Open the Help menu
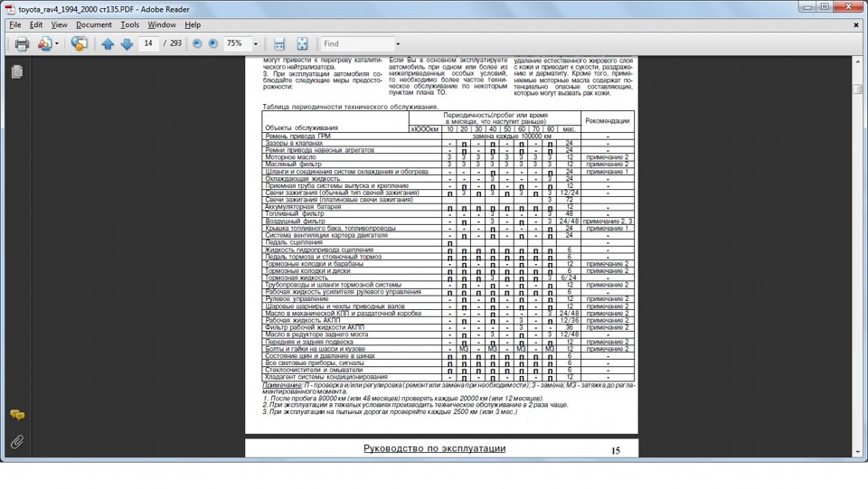868x489 pixels. point(193,25)
